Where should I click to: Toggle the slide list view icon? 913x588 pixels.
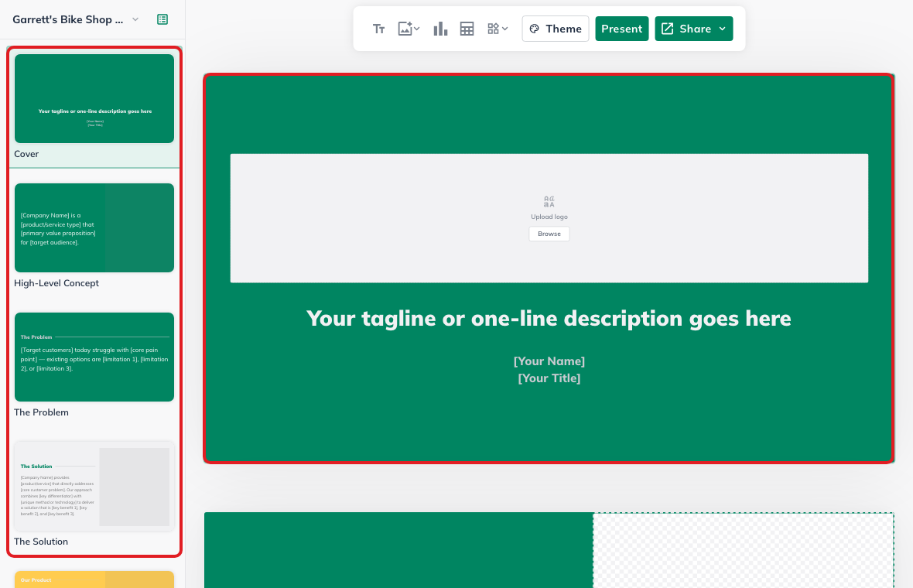tap(162, 19)
